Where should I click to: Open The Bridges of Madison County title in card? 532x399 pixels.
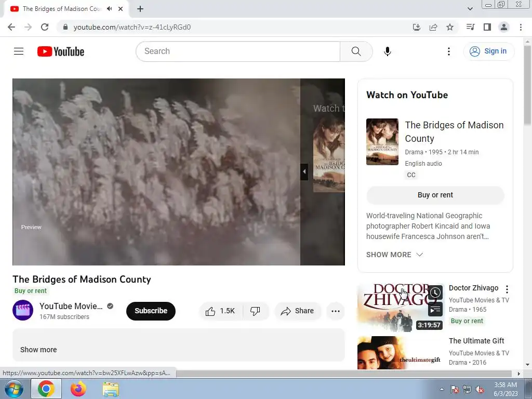coord(454,131)
